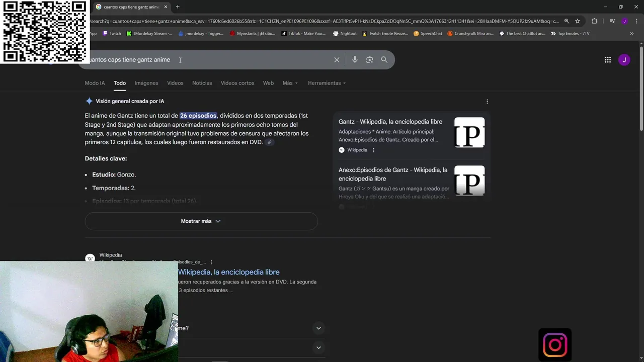
Task: Switch to 'Videos' results tab
Action: coord(175,83)
